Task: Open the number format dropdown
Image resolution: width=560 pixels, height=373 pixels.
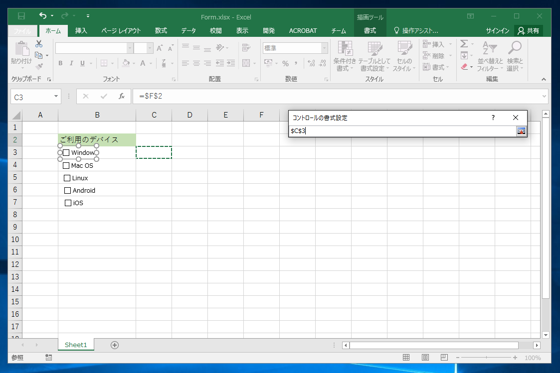Action: pos(324,48)
